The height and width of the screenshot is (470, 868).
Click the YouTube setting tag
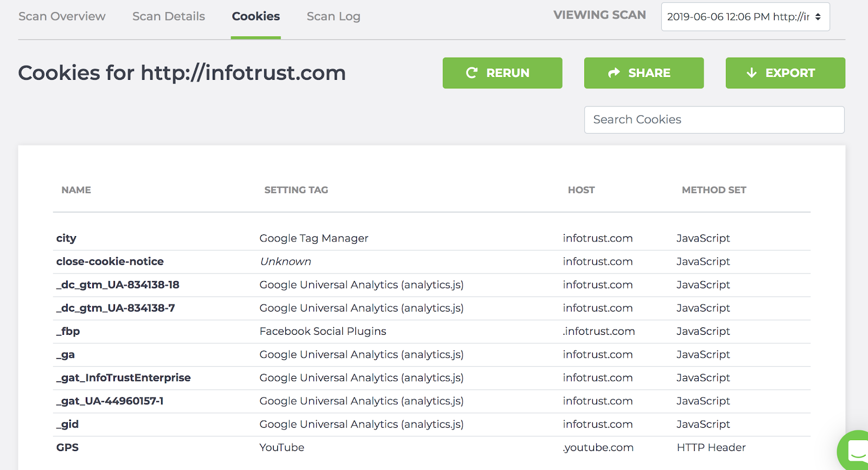click(282, 448)
